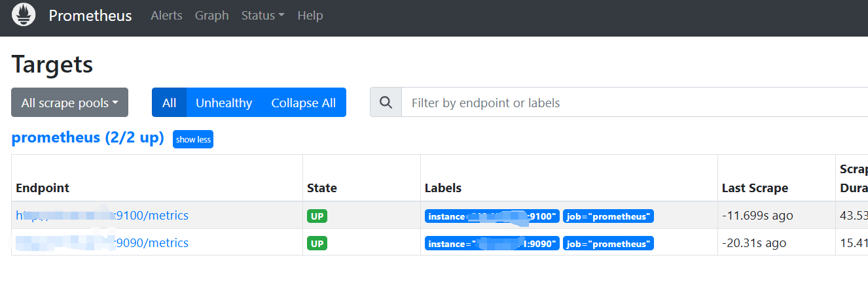Image resolution: width=868 pixels, height=300 pixels.
Task: Open the 9100/metrics endpoint link
Action: (102, 215)
